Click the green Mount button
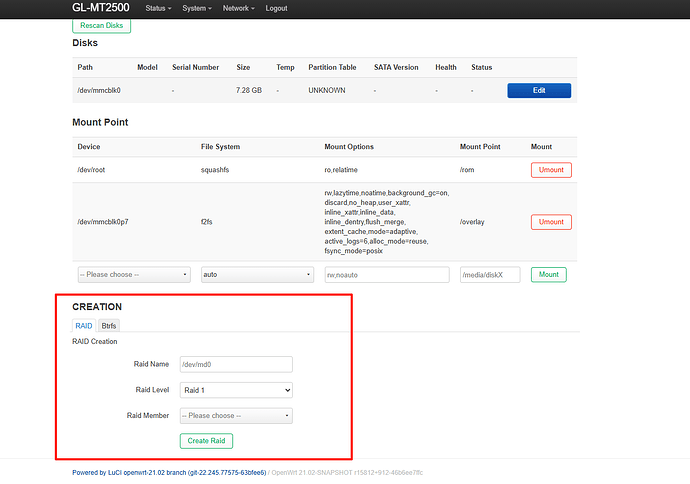This screenshot has height=484, width=690. (549, 274)
